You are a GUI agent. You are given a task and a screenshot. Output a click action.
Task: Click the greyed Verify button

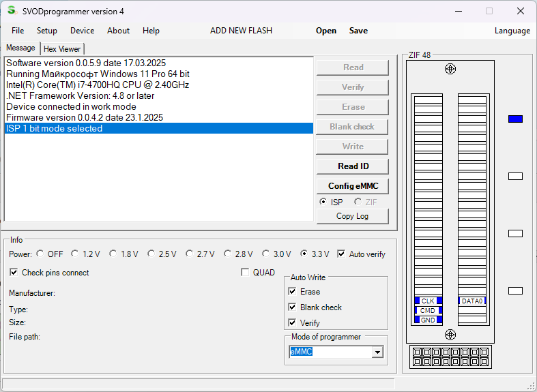coord(353,87)
